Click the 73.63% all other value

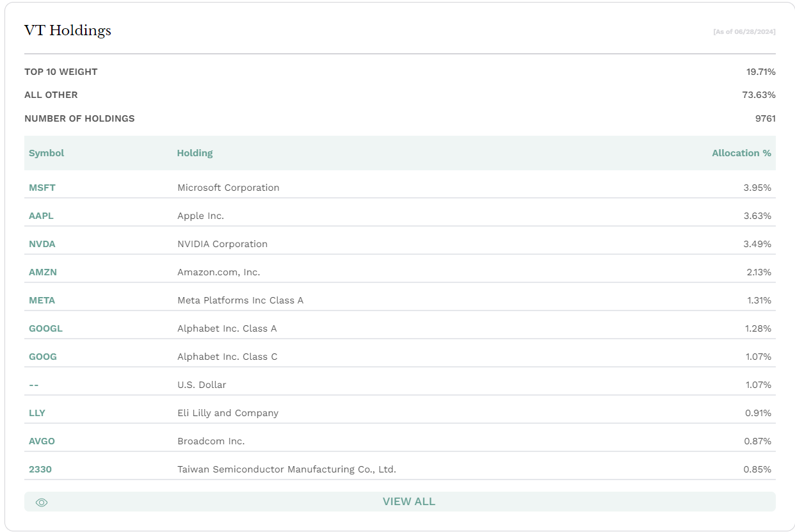759,95
